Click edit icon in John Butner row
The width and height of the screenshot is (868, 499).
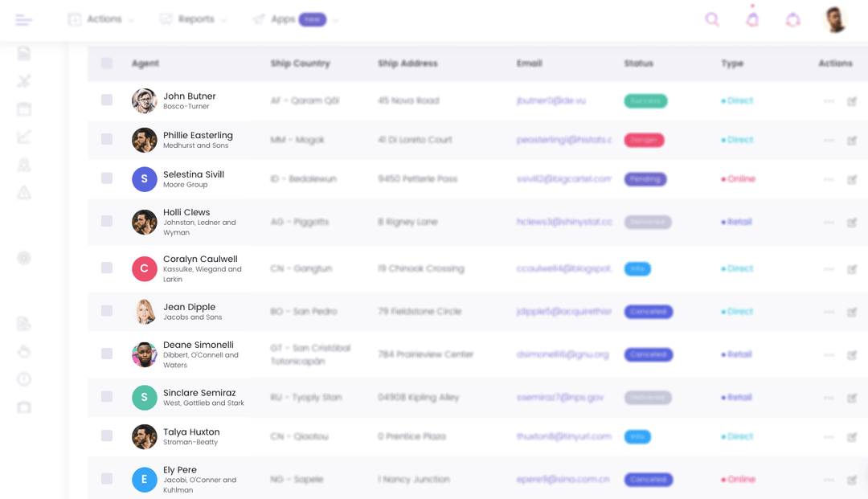pyautogui.click(x=852, y=101)
